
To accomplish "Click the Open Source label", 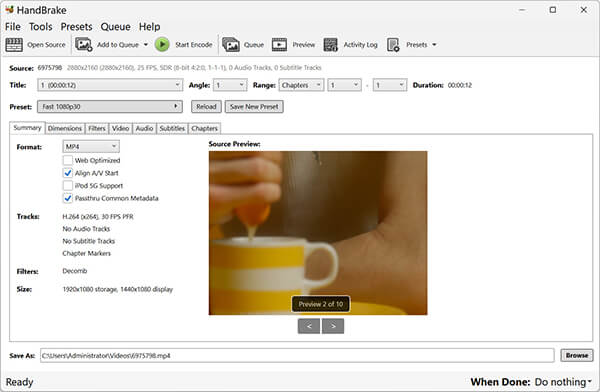I will [46, 45].
